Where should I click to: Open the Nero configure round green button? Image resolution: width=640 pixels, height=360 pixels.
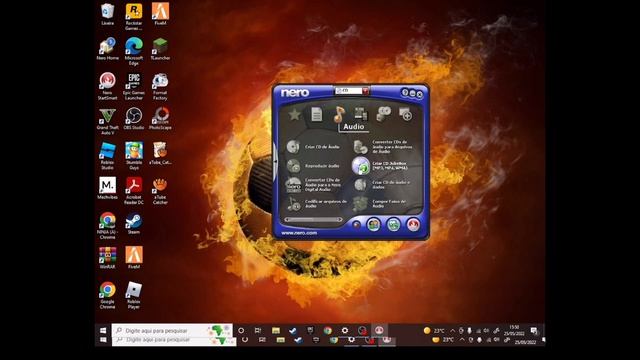point(393,224)
